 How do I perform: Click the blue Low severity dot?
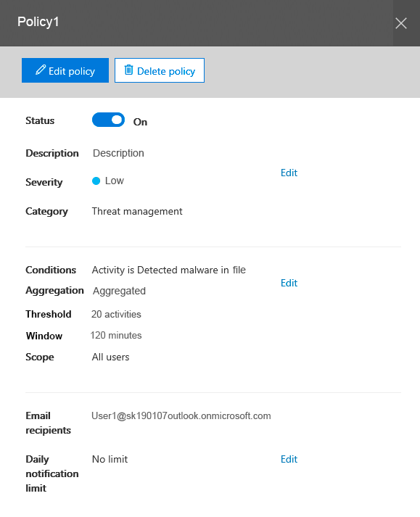[96, 181]
